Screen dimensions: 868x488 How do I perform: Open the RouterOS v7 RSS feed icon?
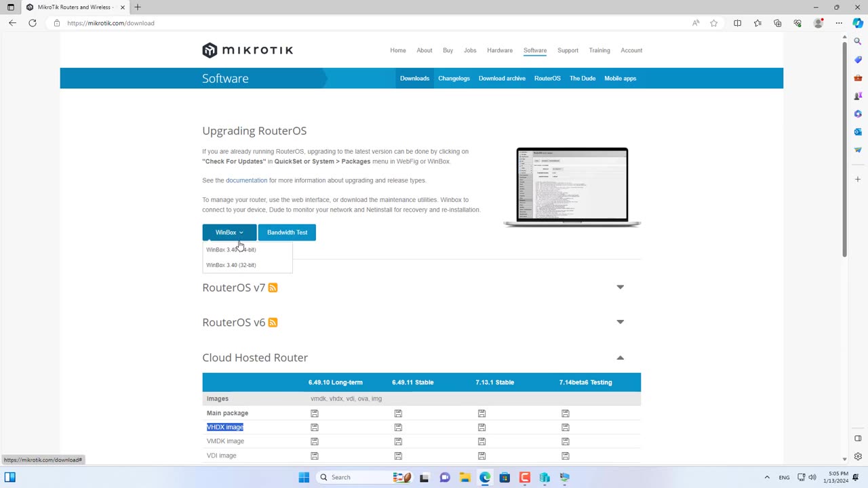(x=273, y=287)
